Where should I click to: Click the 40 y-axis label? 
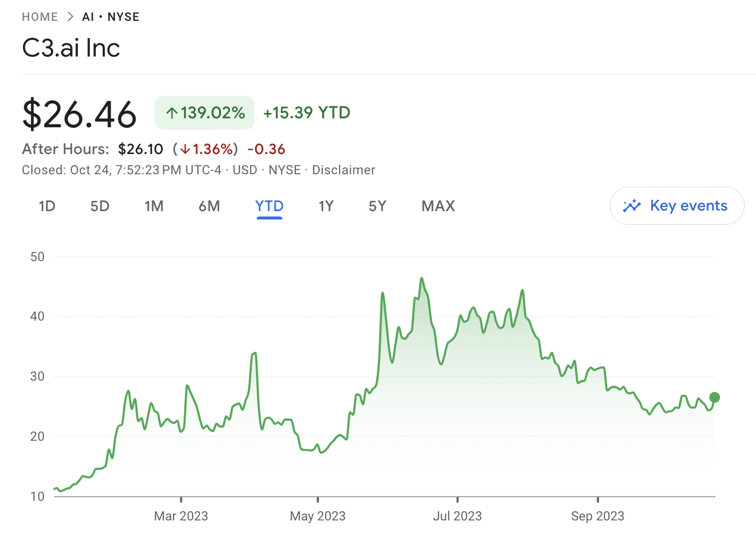pos(37,316)
